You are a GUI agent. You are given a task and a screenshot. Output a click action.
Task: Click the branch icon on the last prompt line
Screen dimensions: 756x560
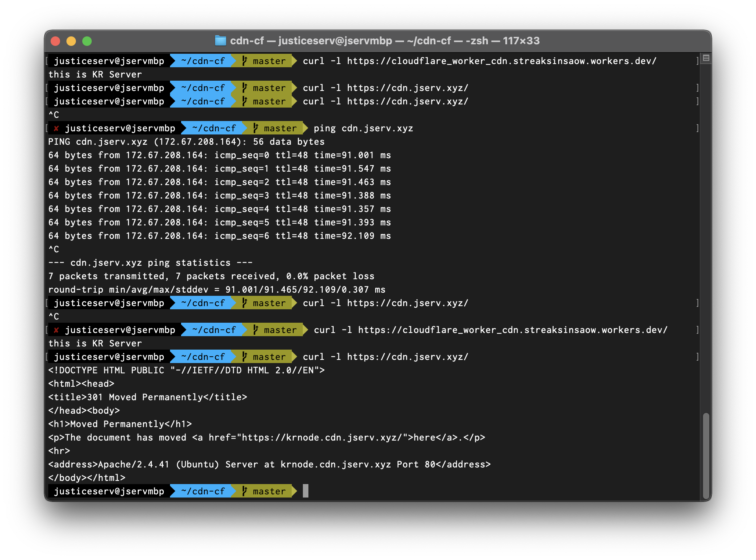point(244,491)
